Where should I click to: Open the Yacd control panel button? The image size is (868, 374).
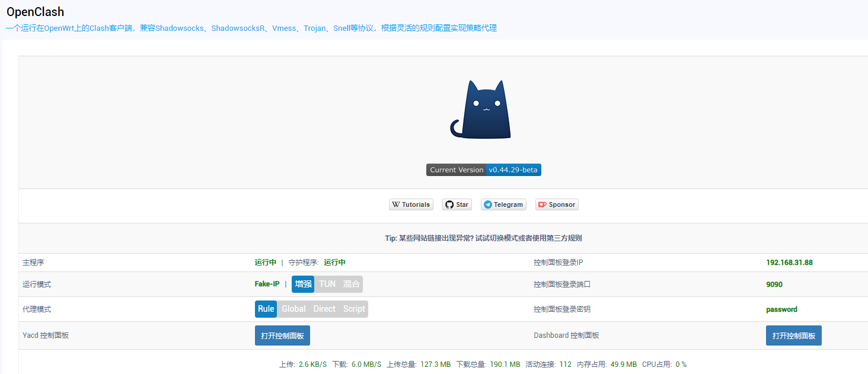click(282, 335)
